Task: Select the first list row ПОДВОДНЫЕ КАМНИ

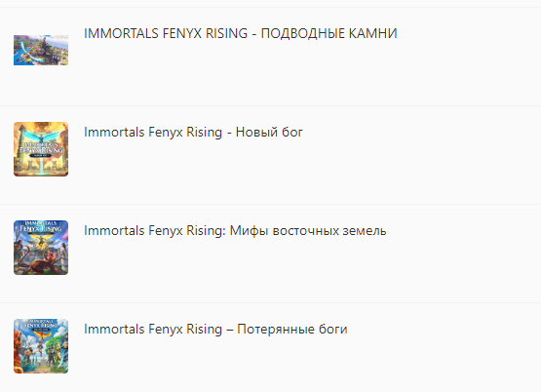Action: pos(271,57)
